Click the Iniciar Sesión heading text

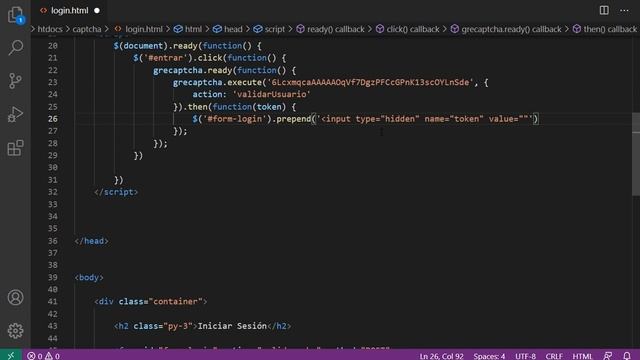[232, 326]
